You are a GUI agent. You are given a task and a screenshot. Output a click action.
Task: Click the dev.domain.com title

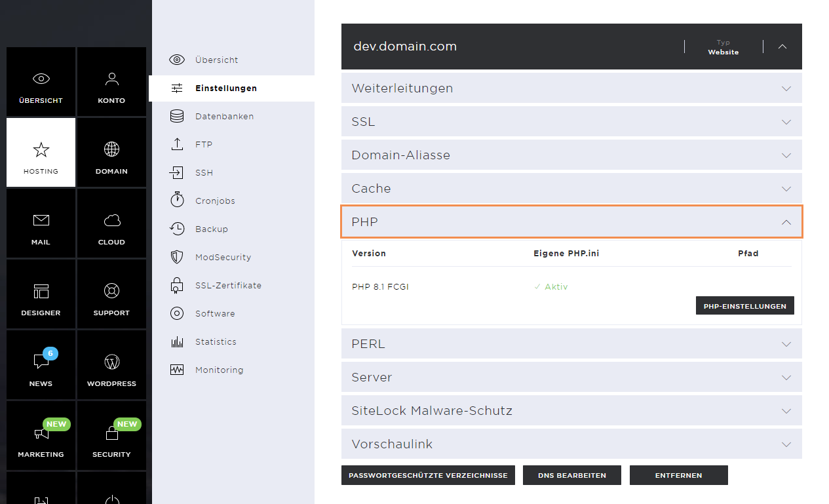pos(405,47)
